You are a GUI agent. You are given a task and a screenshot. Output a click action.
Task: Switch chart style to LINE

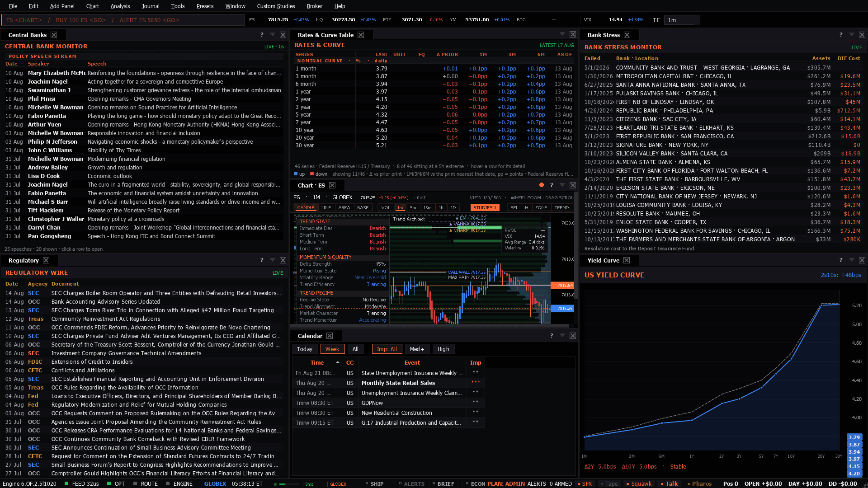coord(326,208)
